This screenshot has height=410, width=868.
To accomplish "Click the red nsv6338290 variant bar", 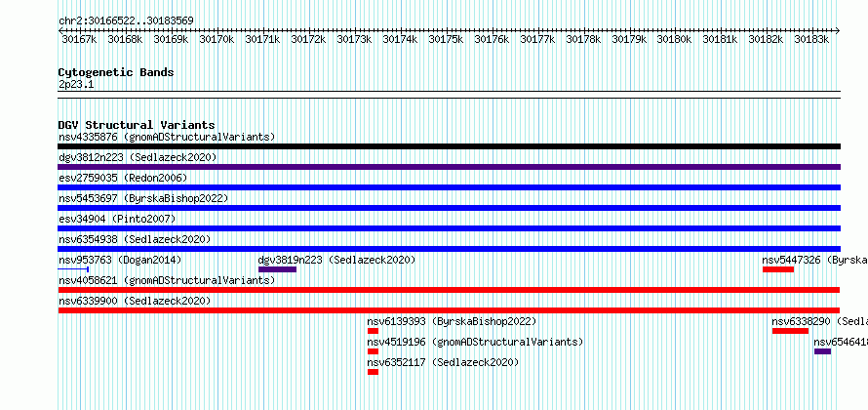I will pos(790,331).
